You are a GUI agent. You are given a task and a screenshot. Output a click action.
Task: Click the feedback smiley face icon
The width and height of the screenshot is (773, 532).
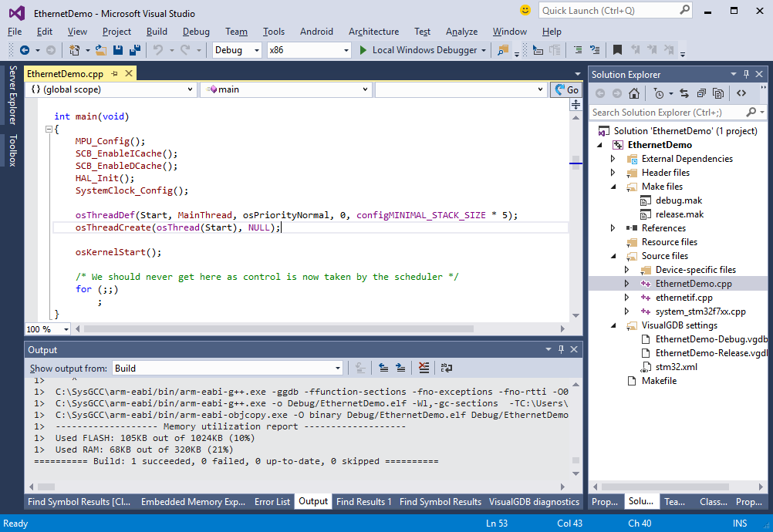click(x=525, y=10)
